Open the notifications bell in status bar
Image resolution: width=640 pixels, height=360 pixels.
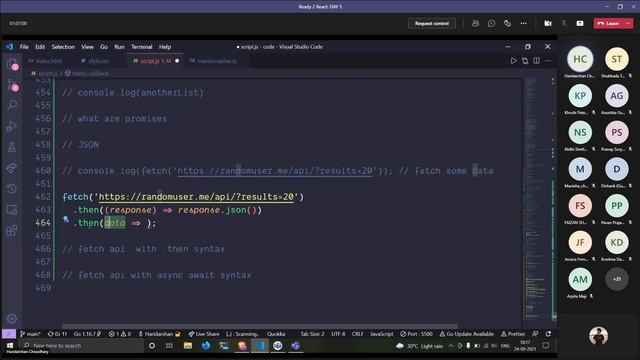point(548,334)
